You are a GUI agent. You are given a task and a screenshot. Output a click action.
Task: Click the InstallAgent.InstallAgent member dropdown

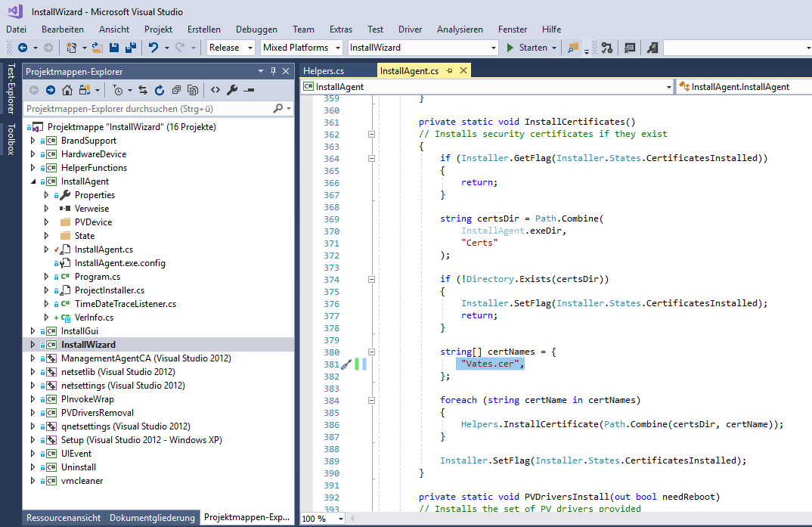pyautogui.click(x=745, y=87)
